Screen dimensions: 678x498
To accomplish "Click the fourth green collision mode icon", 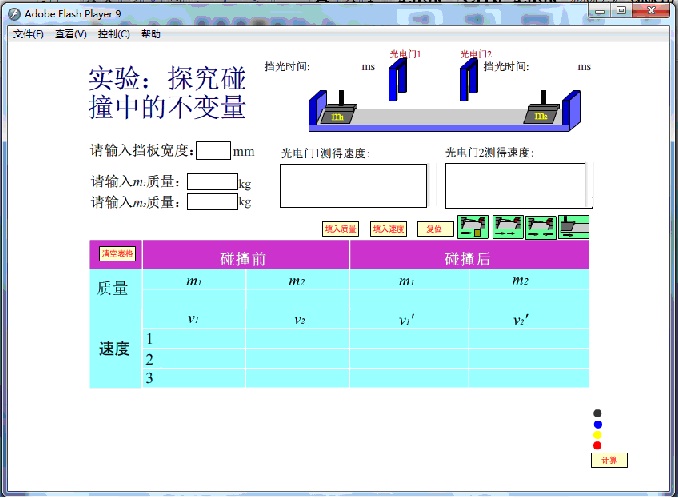I will 574,227.
